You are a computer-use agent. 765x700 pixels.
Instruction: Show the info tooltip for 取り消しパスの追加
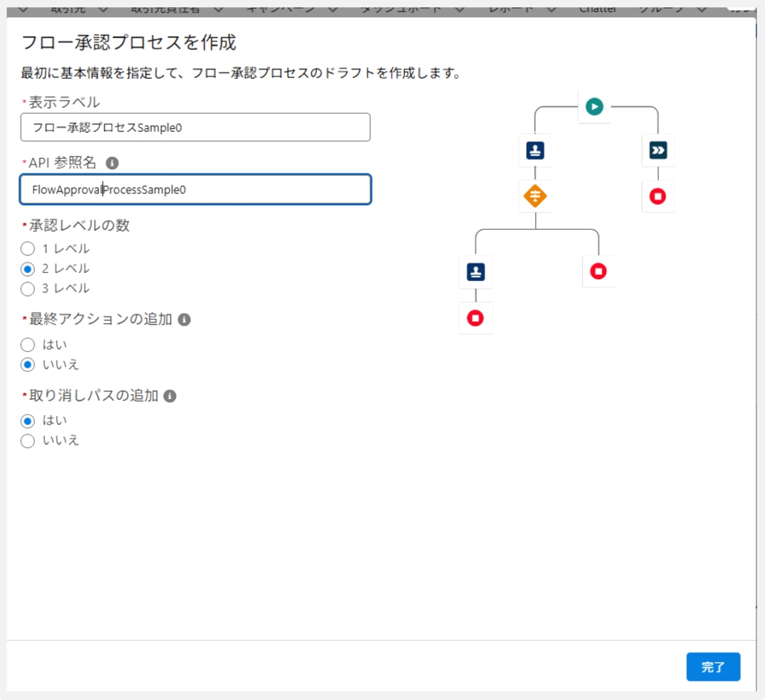click(170, 396)
